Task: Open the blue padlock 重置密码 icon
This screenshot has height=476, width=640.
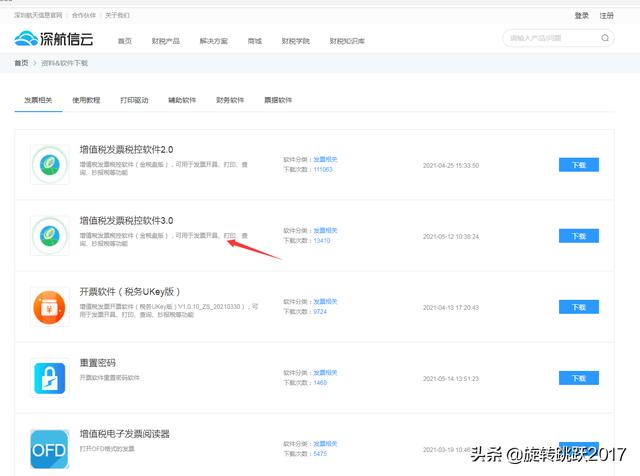Action: click(x=50, y=378)
